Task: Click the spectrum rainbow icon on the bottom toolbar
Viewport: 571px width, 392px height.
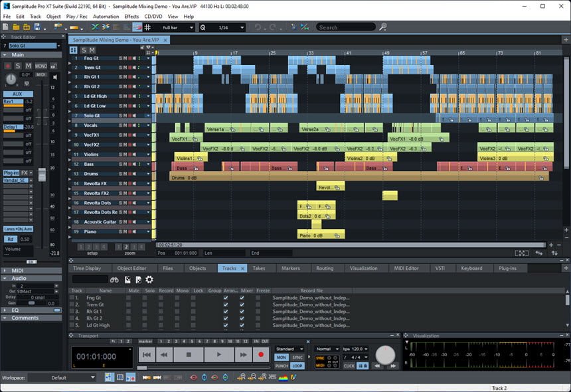Action: (x=283, y=377)
